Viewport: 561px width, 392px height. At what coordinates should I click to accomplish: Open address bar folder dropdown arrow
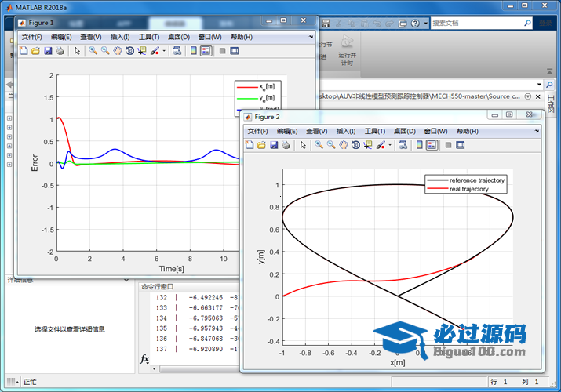[539, 85]
